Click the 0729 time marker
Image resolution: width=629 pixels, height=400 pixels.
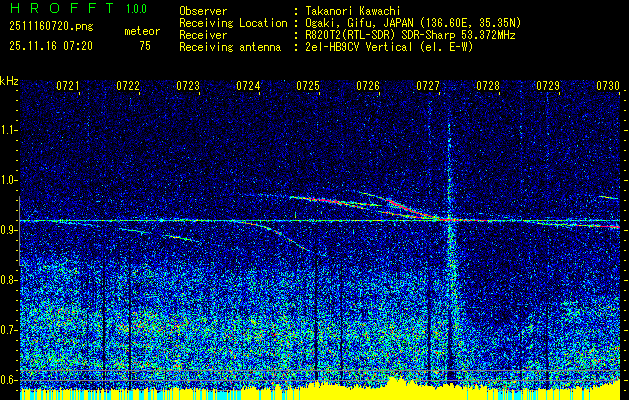click(548, 85)
